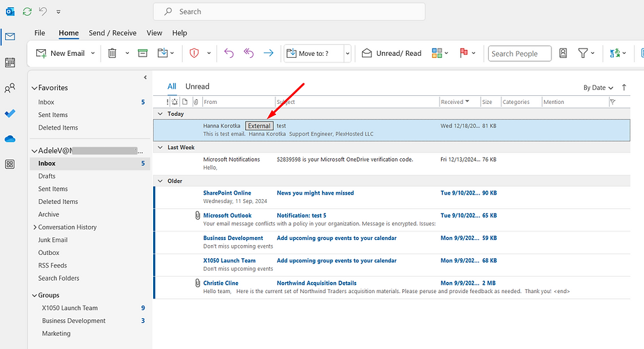Open Calendar view in left rail
644x349 pixels.
[x=10, y=62]
